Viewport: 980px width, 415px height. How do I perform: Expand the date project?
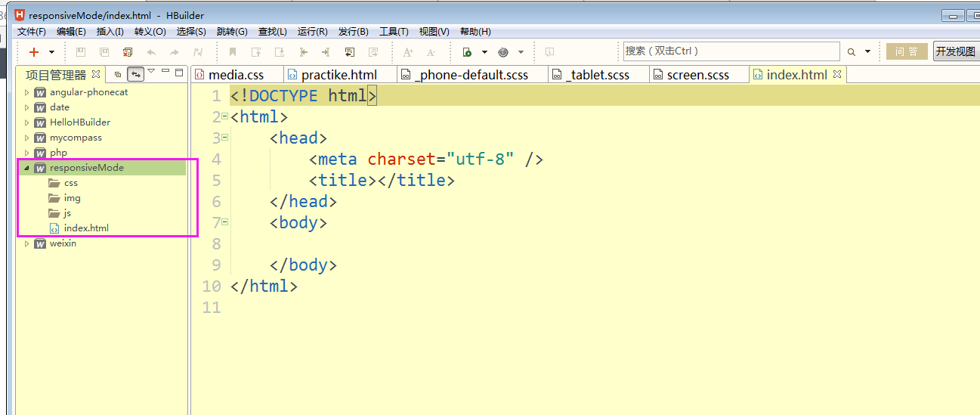27,107
